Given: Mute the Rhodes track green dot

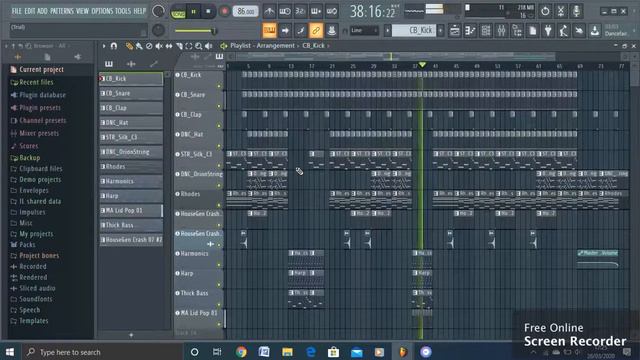Looking at the screenshot, I should [219, 205].
